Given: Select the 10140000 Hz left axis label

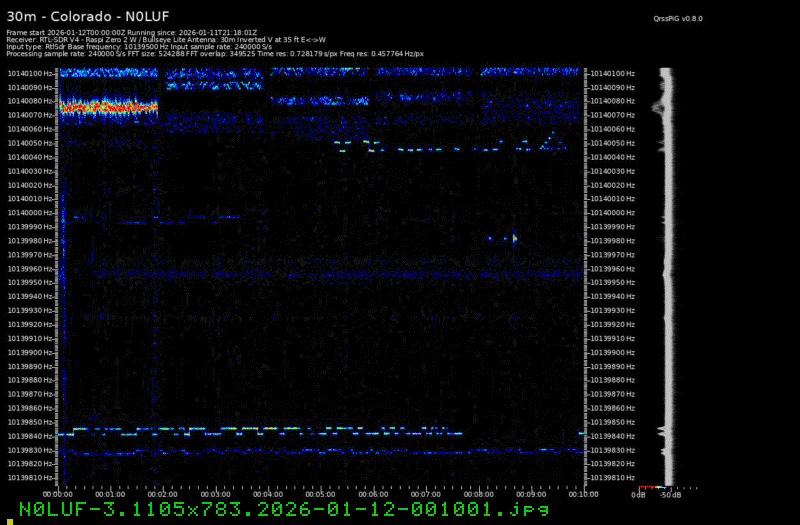Looking at the screenshot, I should pyautogui.click(x=32, y=213).
